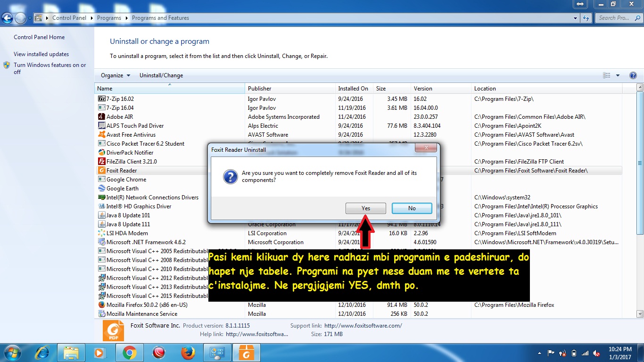Open the Windows Start button

point(12,353)
